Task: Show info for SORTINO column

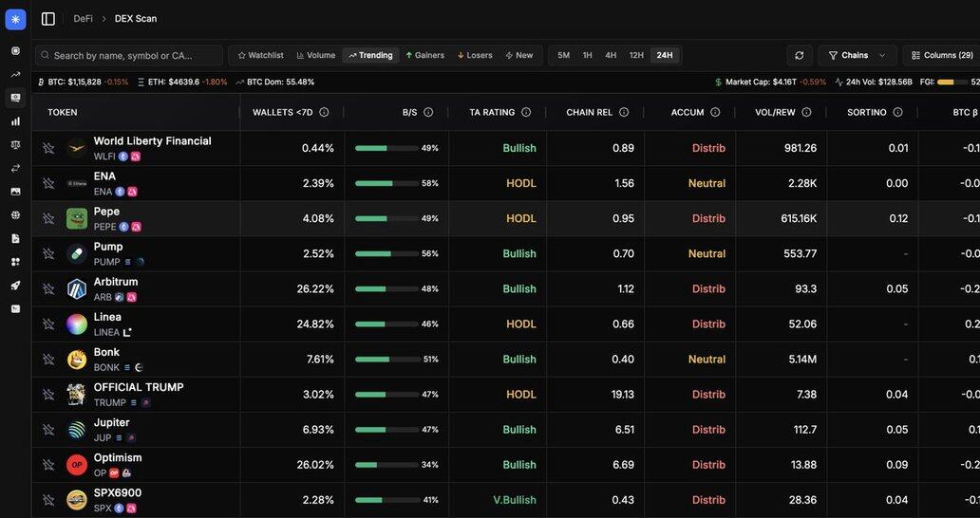Action: [x=898, y=112]
